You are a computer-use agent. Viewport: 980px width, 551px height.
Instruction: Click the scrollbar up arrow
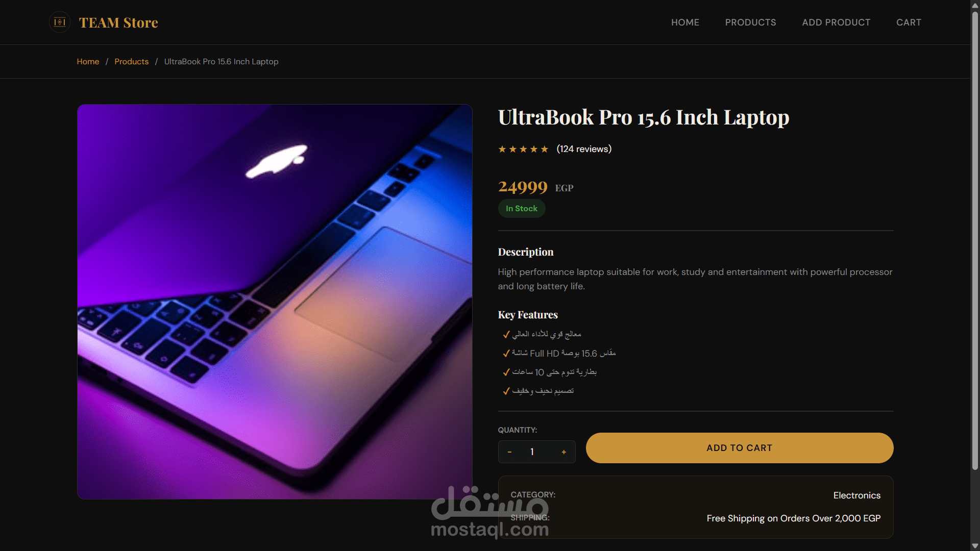(975, 5)
